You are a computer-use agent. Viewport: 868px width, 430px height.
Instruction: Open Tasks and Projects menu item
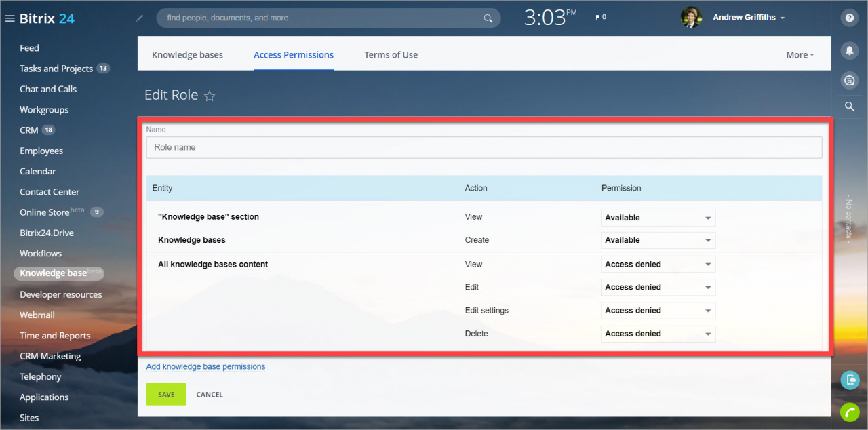pos(56,69)
